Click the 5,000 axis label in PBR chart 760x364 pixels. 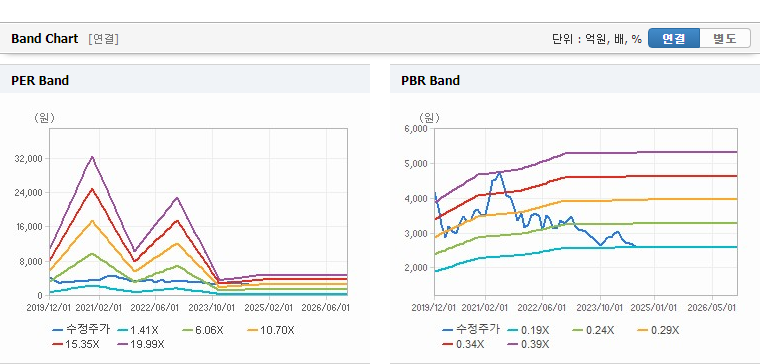pyautogui.click(x=417, y=164)
